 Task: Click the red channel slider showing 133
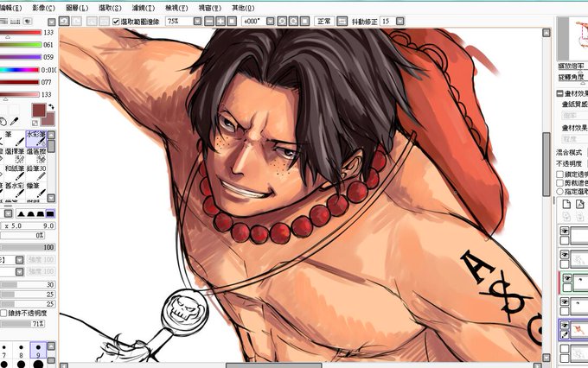[x=21, y=33]
